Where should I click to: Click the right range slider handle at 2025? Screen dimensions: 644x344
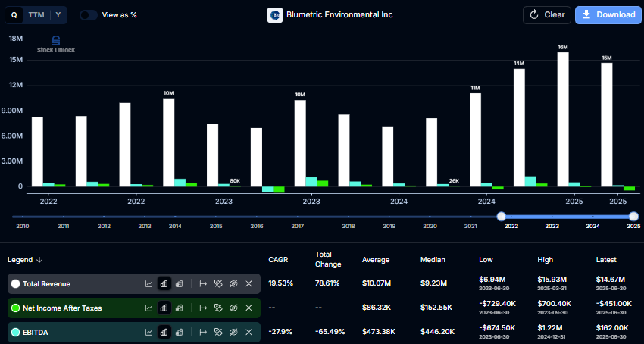pos(633,217)
